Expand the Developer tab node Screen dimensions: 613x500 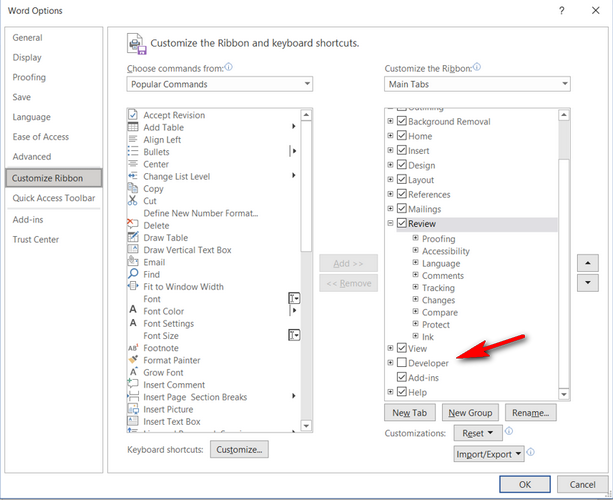390,362
